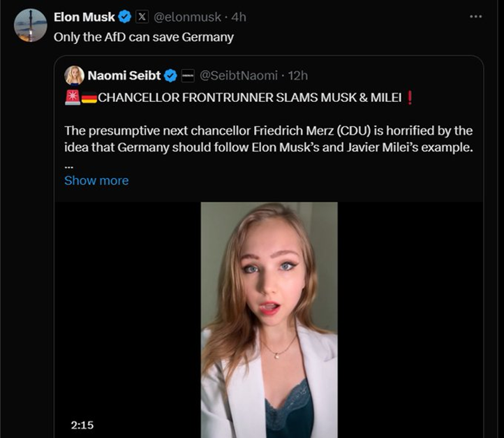The height and width of the screenshot is (438, 504).
Task: Click Naomi Seibt's blue verified checkmark
Action: pyautogui.click(x=170, y=75)
